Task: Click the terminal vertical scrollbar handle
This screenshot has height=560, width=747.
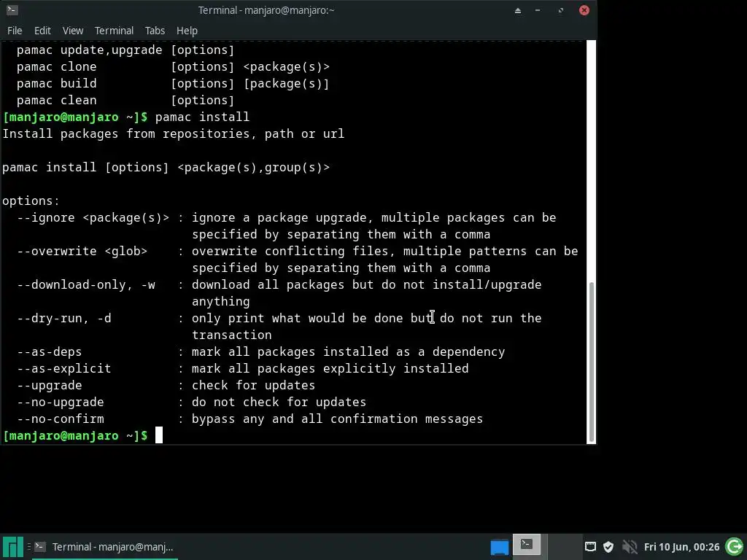Action: tap(592, 362)
